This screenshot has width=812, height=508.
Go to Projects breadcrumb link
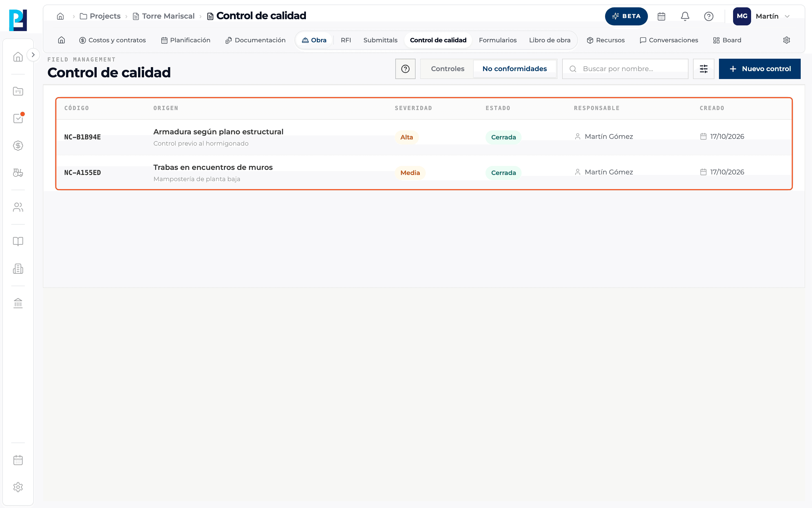click(100, 16)
